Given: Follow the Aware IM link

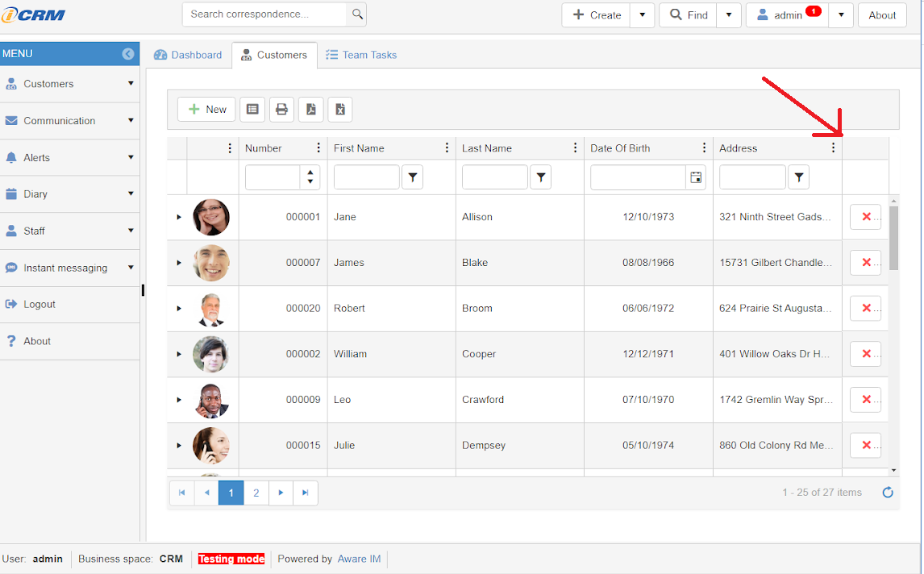Looking at the screenshot, I should click(x=359, y=559).
